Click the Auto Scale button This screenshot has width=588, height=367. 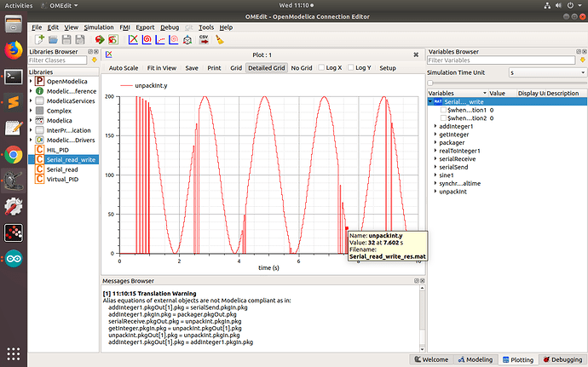(x=124, y=67)
